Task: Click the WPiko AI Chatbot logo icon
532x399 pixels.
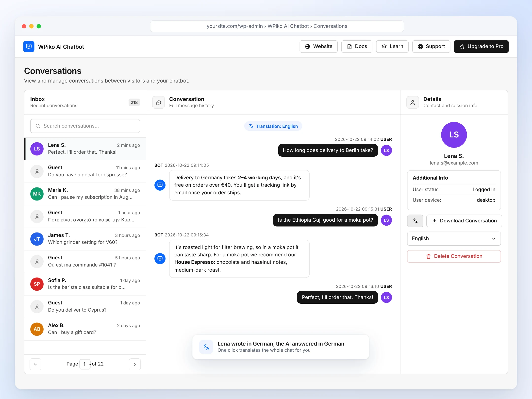Action: 29,47
